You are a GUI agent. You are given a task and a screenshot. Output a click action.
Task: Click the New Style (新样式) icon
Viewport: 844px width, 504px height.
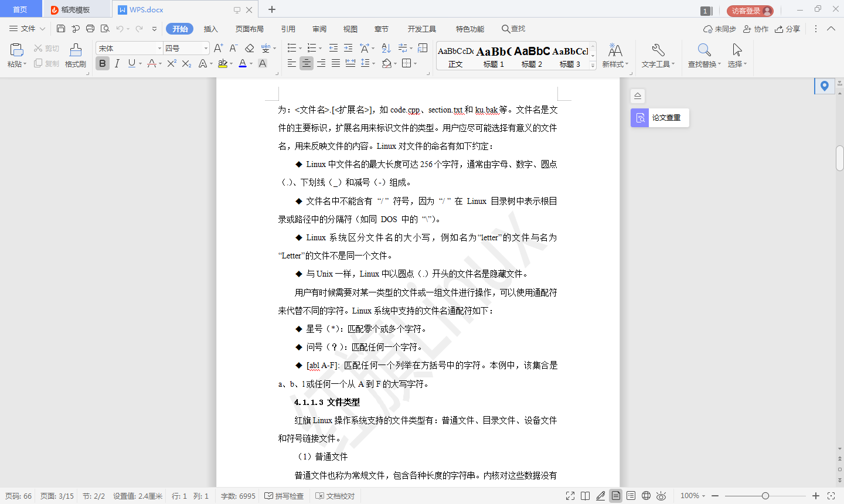615,50
